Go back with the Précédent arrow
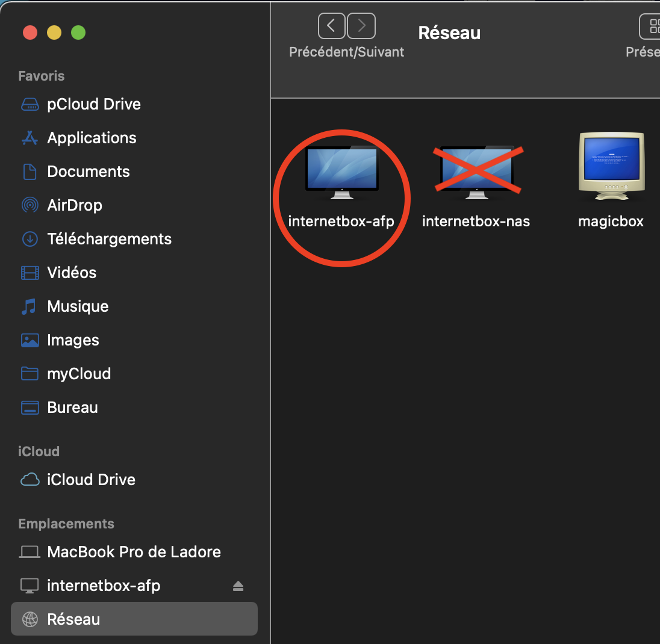 tap(332, 26)
